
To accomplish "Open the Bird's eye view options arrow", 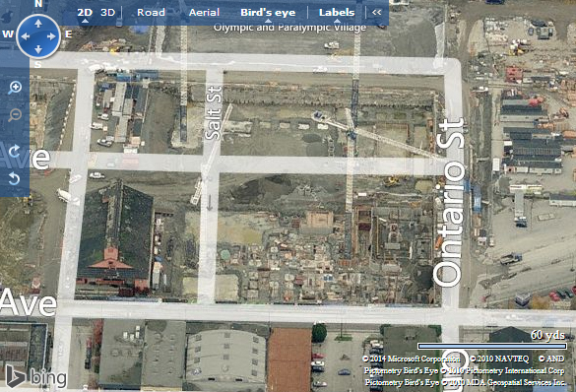I will (x=268, y=21).
